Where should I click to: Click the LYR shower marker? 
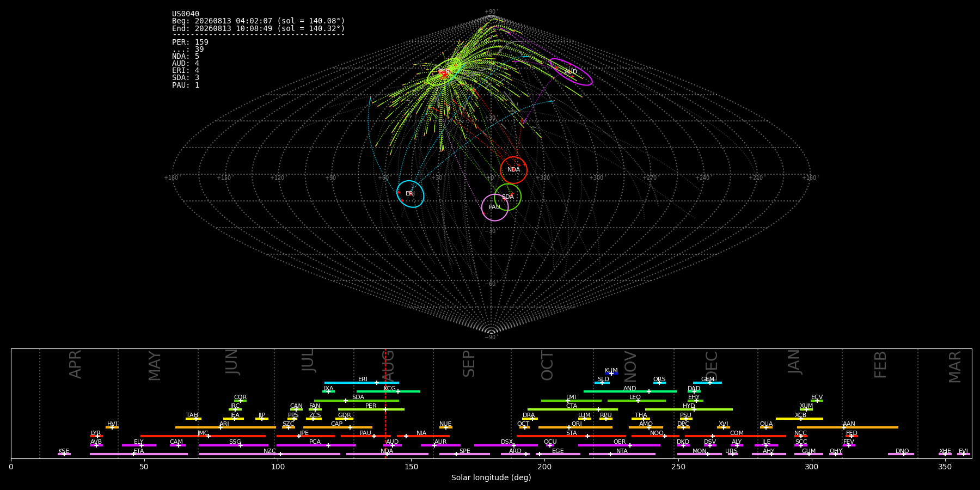(x=96, y=436)
